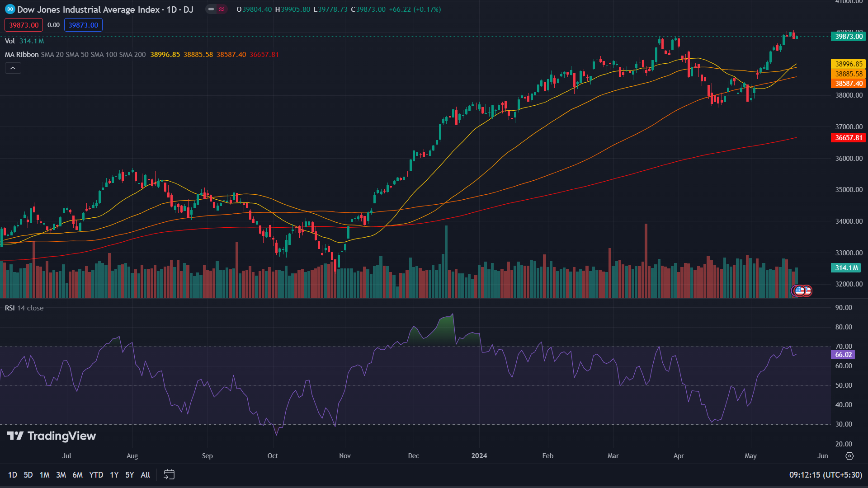This screenshot has width=868, height=488.
Task: Select the 5Y time range
Action: [130, 475]
